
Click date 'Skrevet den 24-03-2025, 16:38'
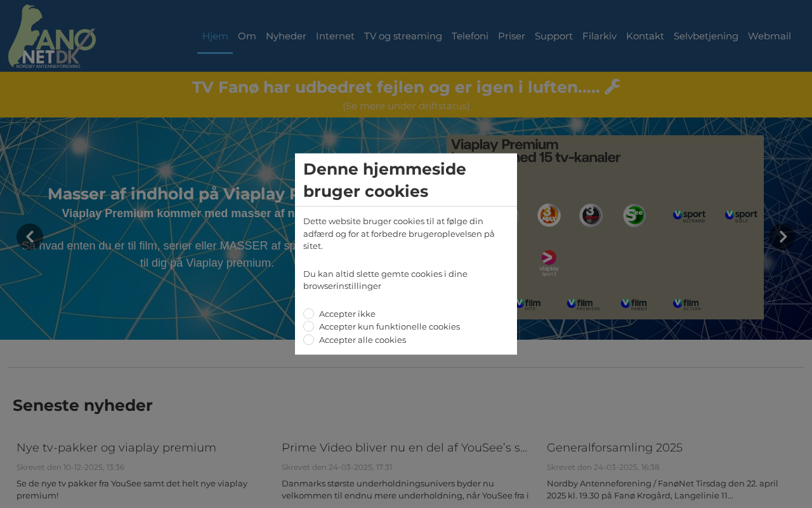[603, 467]
